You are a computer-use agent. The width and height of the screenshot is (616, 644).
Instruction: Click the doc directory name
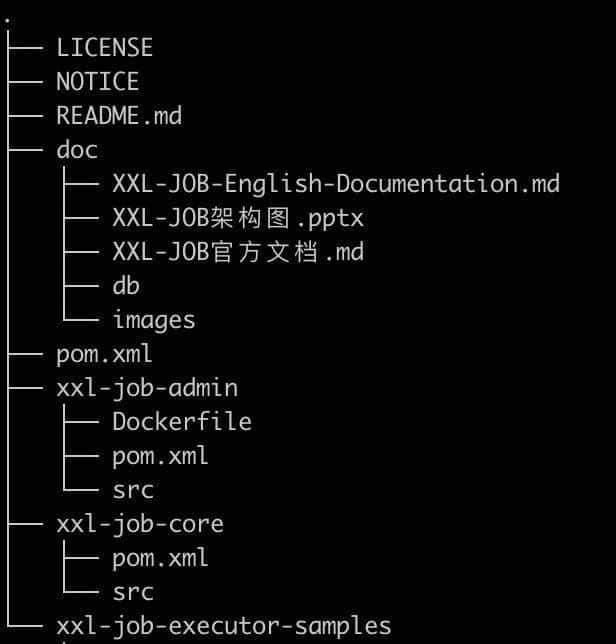pos(77,150)
